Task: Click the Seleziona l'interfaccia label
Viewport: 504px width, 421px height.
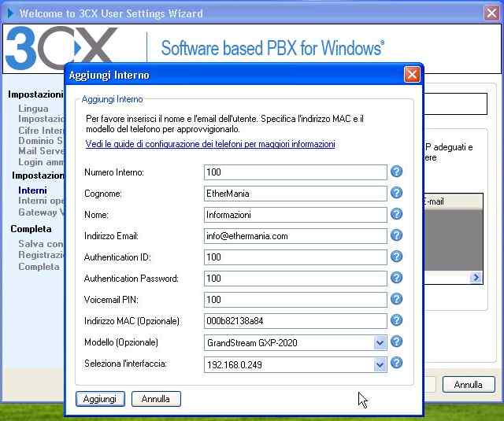Action: point(126,364)
